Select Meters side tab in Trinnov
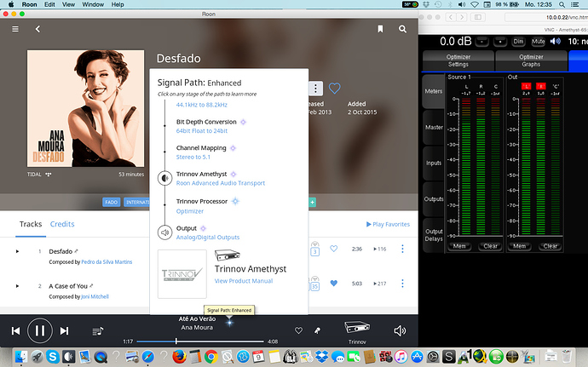Image resolution: width=588 pixels, height=367 pixels. (x=434, y=91)
